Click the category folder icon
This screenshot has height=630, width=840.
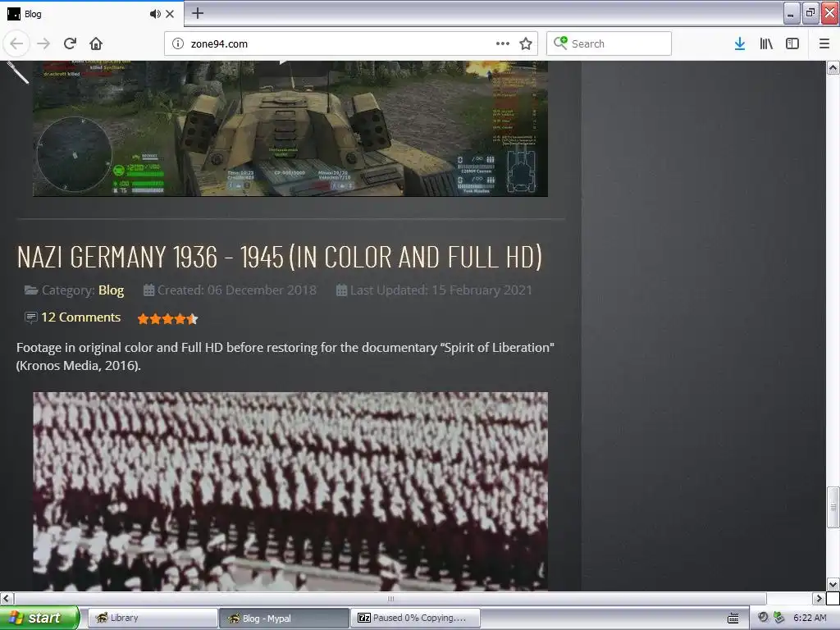[x=31, y=290]
